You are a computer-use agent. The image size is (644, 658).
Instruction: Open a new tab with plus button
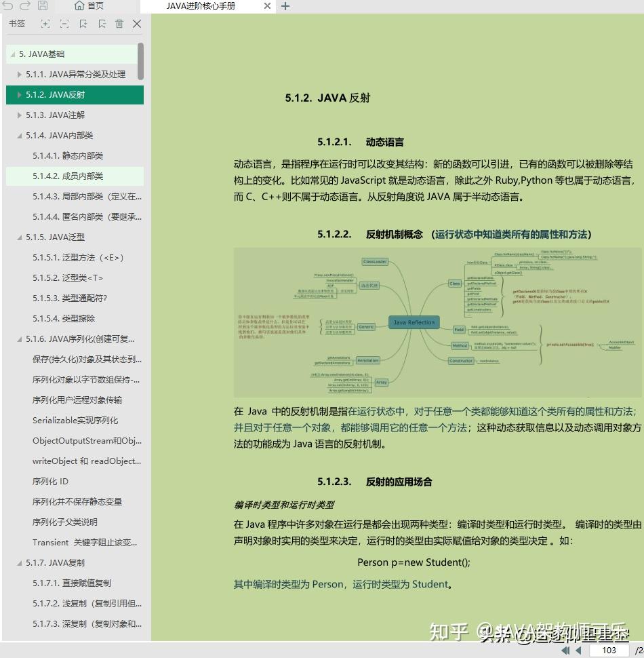coord(285,6)
